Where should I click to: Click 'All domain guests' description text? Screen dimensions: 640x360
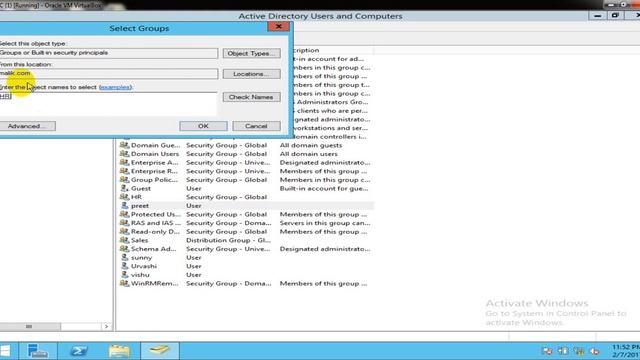311,145
